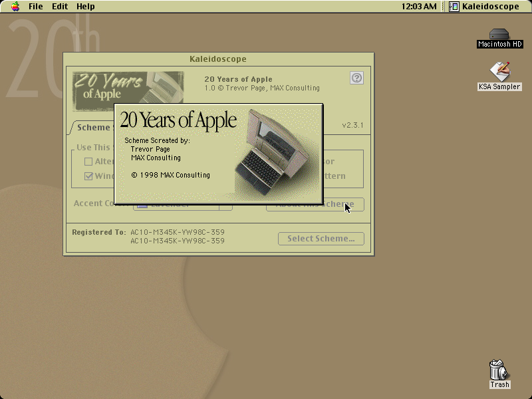Click the 20 Years of Apple splash title
Screen dimensions: 532x399
point(178,120)
